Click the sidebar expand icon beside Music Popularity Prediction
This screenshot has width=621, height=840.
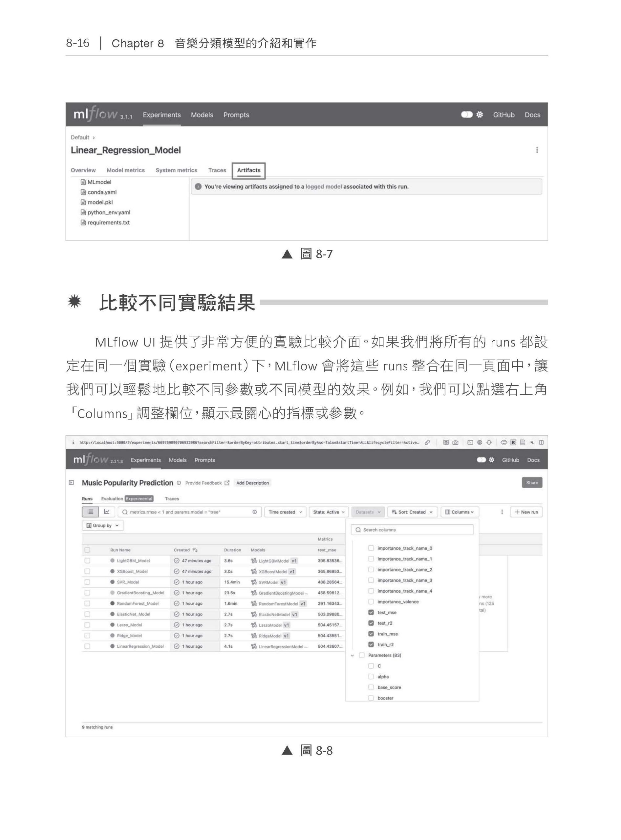pos(72,483)
